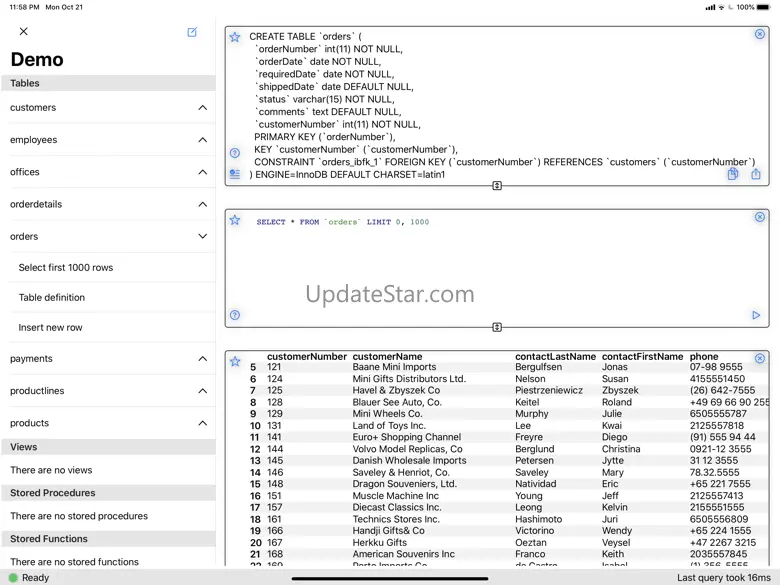Select the American Souvenirs Inc row
Viewport: 780px width, 585px height.
pyautogui.click(x=507, y=554)
